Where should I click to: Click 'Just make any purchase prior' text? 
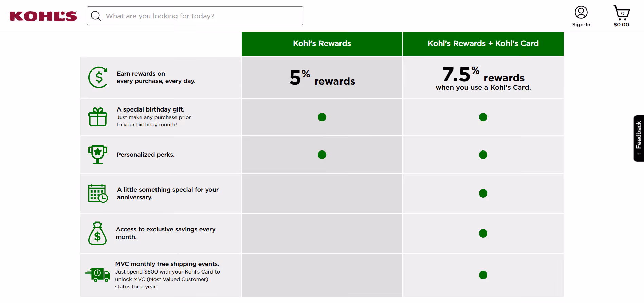[x=153, y=117]
